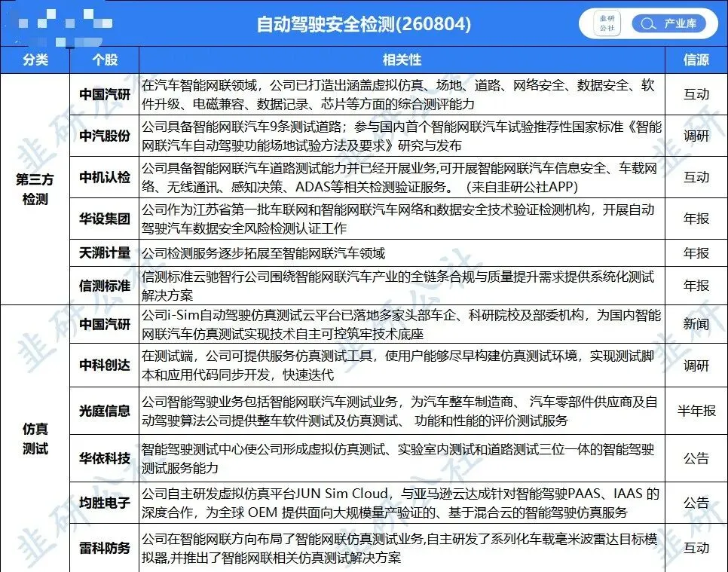Click description mentioning i-Sim自动驾驶仿真测试云平台
This screenshot has height=572, width=728.
[x=401, y=325]
